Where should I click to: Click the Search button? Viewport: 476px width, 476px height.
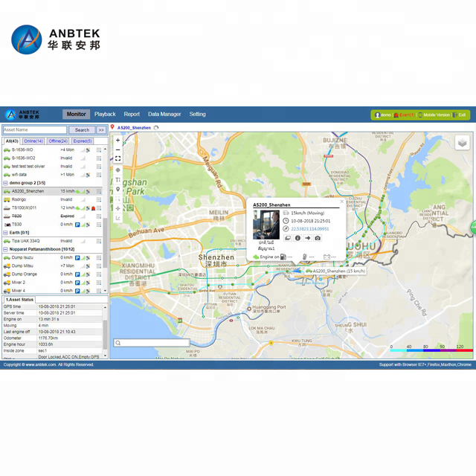coord(82,130)
